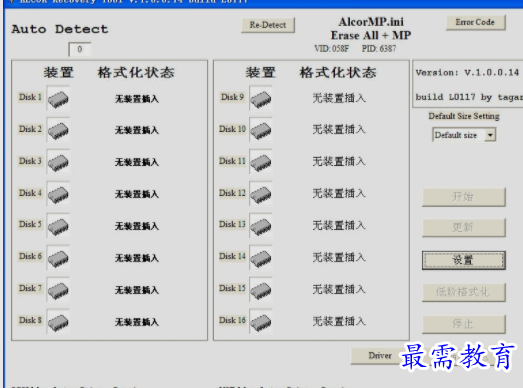Select the Disk 8 label
This screenshot has height=388, width=523.
(30, 320)
